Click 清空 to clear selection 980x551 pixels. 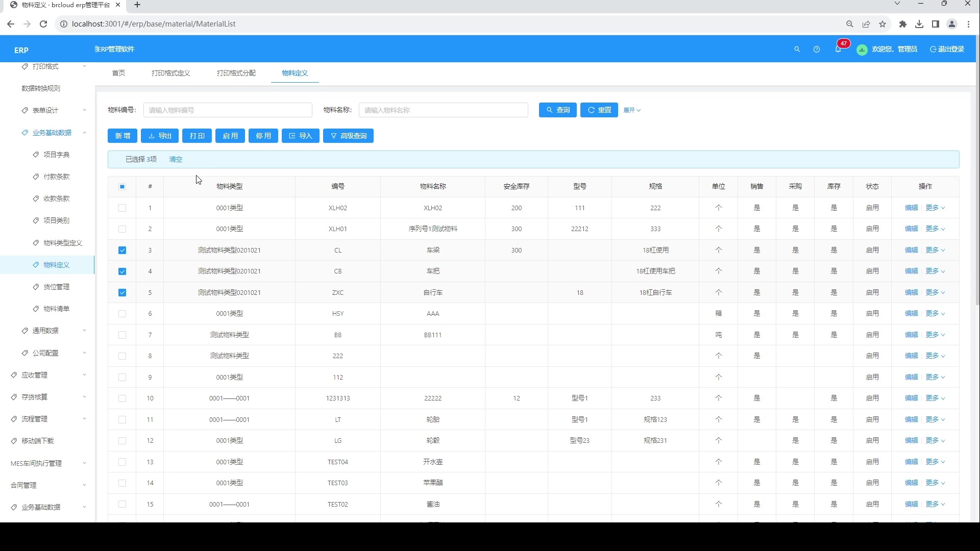176,159
